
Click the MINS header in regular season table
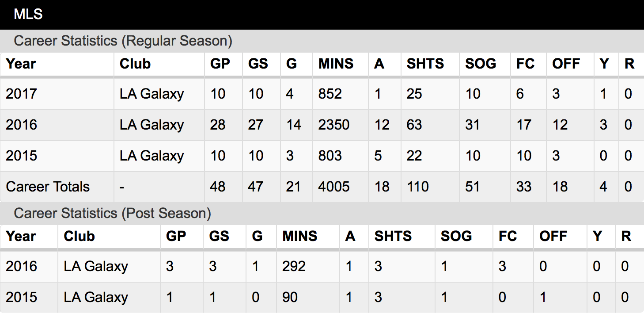[336, 64]
